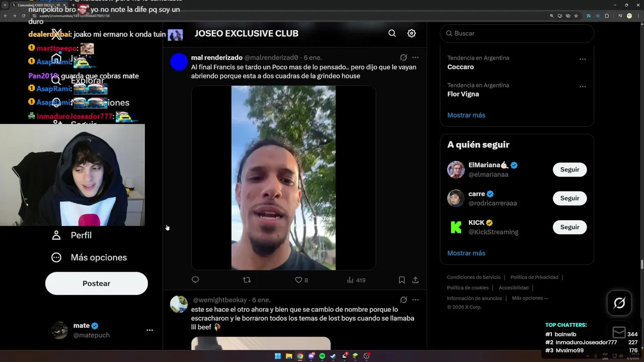
Task: Click Mostrar más under A quién seguir
Action: click(x=466, y=253)
